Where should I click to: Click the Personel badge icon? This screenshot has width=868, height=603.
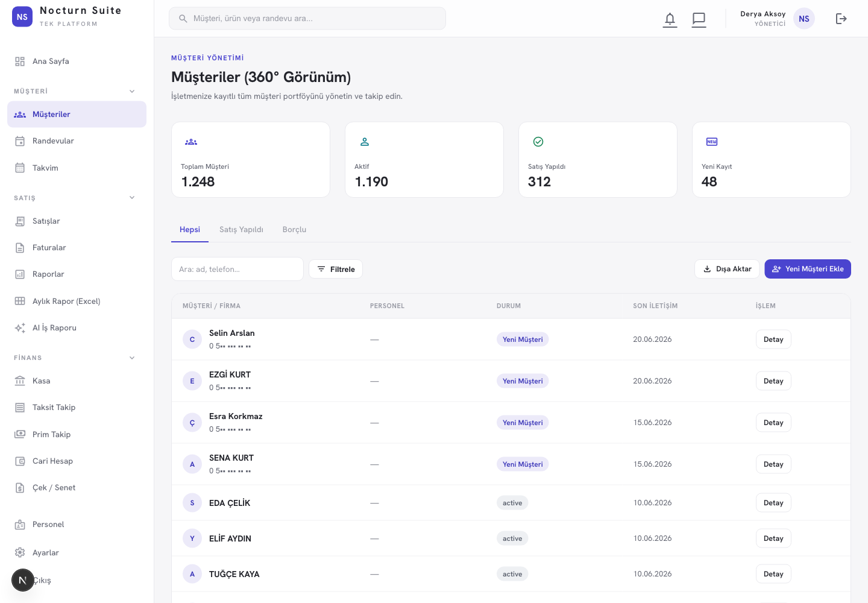20,525
